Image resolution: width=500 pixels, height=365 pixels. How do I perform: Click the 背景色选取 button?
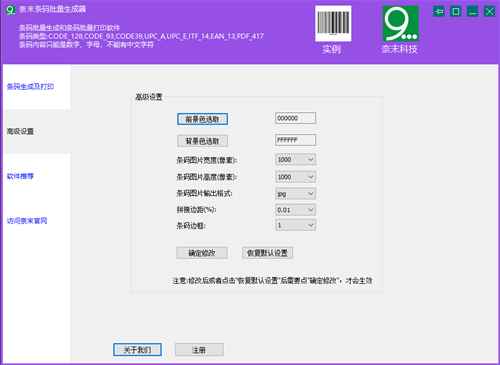pos(202,141)
